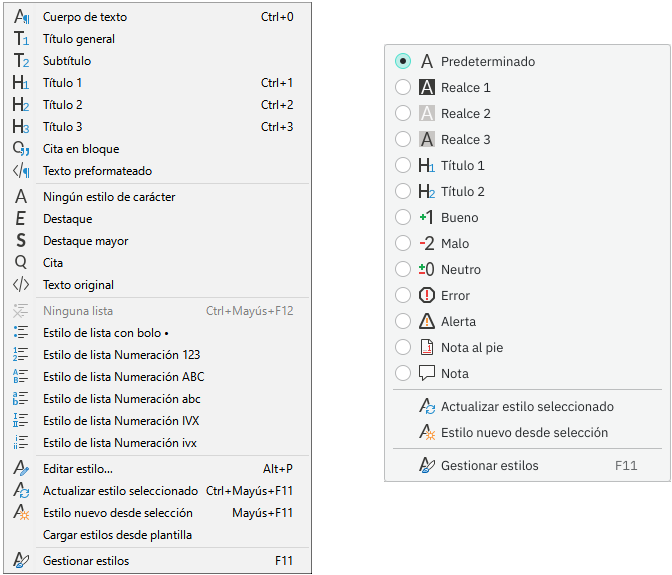
Task: Apply Título 3 from left menu
Action: coord(158,127)
